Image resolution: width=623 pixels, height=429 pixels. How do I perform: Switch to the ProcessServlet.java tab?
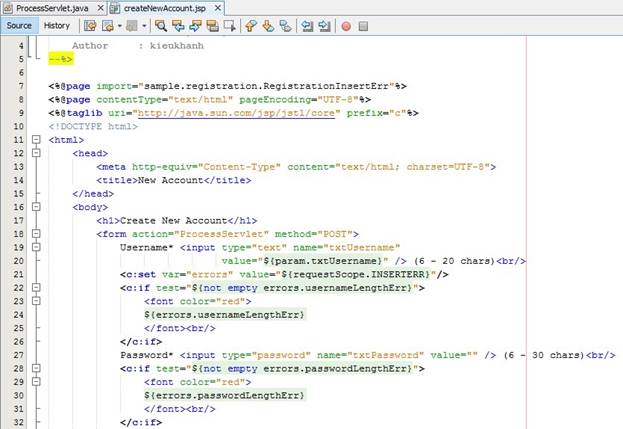(52, 8)
